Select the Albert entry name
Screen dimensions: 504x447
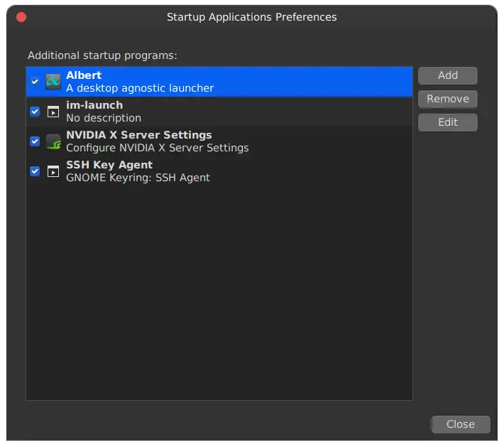84,75
